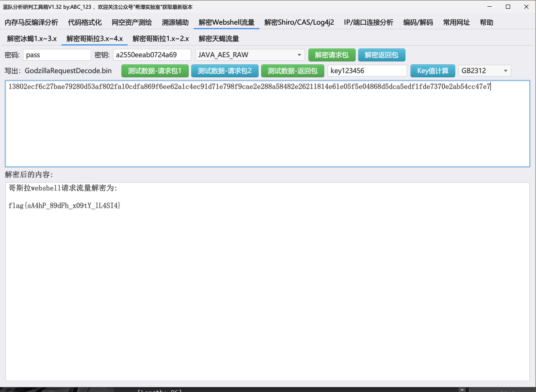Image resolution: width=536 pixels, height=392 pixels.
Task: Click the Key值计算 button
Action: point(433,71)
